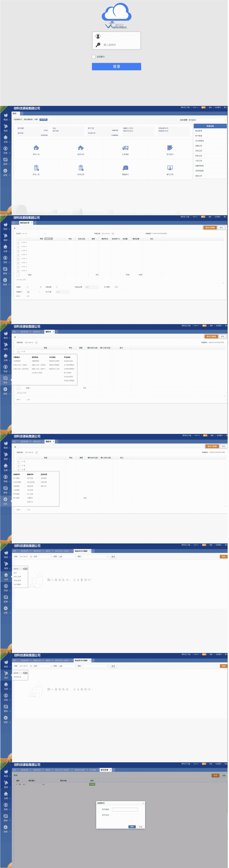Choose 销货退货单 in the 销货 flyout menu
This screenshot has height=868, width=229.
[x=17, y=677]
